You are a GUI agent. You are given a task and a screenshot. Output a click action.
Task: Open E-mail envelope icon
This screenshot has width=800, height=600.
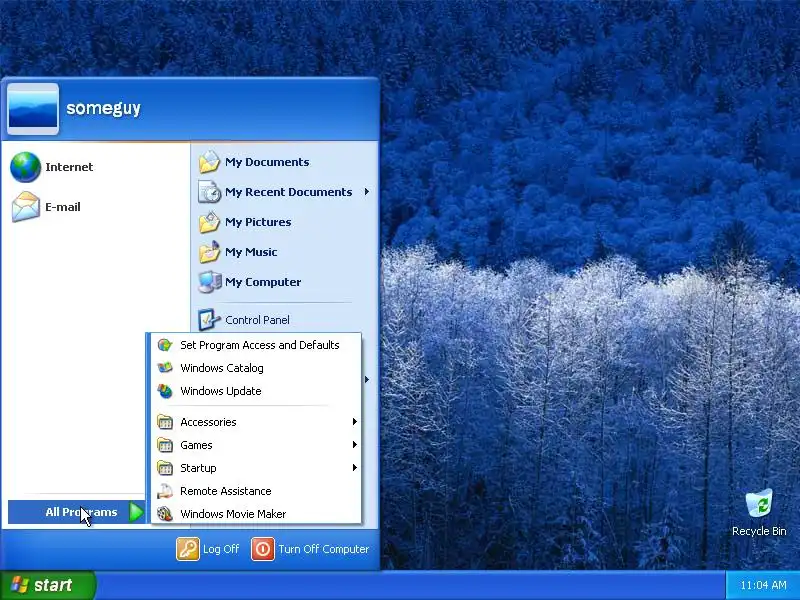26,207
